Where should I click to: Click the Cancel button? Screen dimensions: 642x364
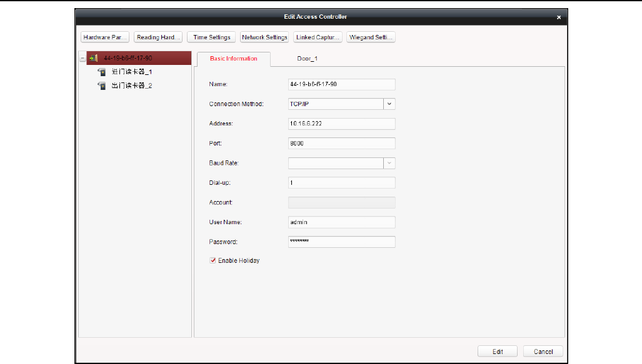pyautogui.click(x=543, y=352)
